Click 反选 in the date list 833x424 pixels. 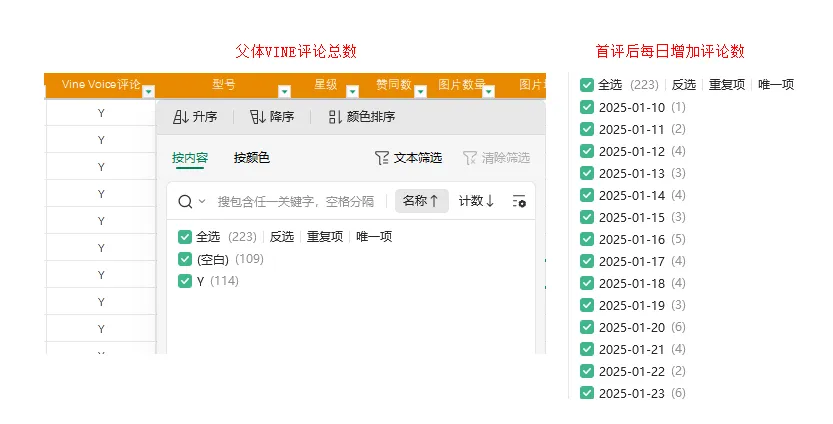click(684, 84)
